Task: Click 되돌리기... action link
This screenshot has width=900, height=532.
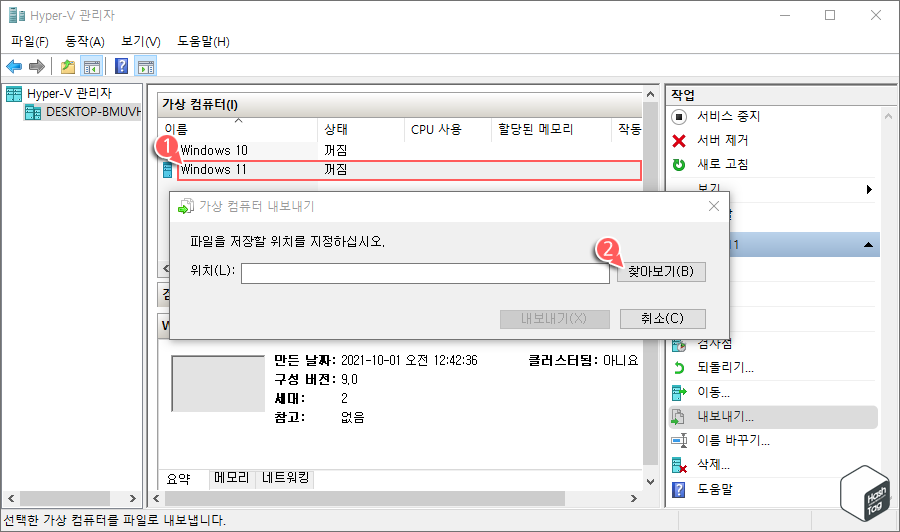Action: click(725, 368)
